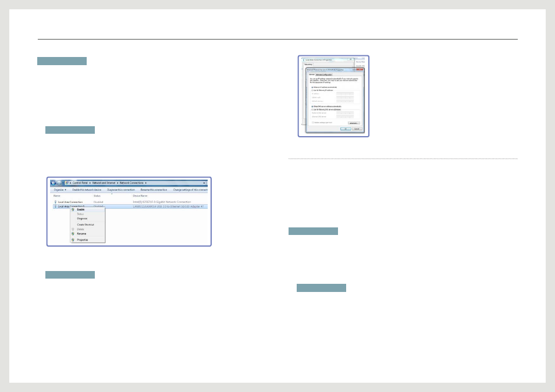Screen dimensions: 555x392
Task: Select Obtain an IP address automatically
Action: 324,87
